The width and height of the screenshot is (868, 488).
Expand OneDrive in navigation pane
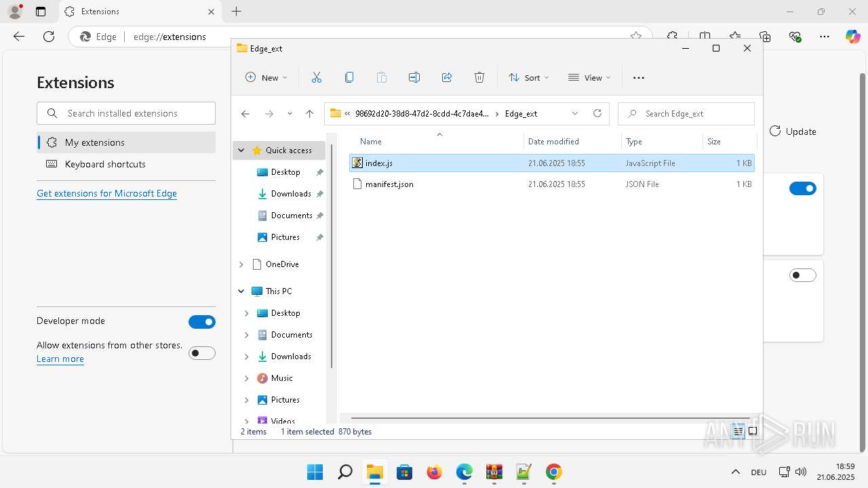pos(241,264)
